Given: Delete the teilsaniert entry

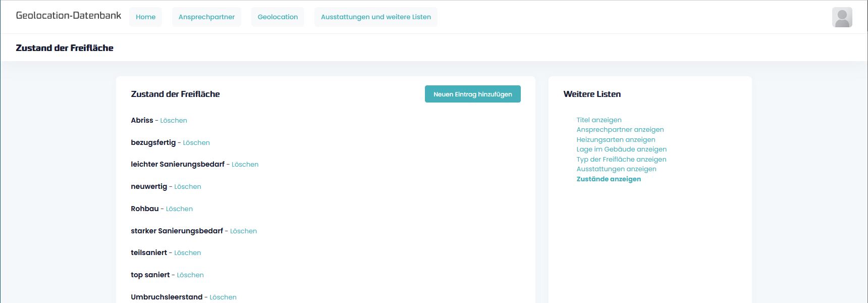Looking at the screenshot, I should coord(187,252).
